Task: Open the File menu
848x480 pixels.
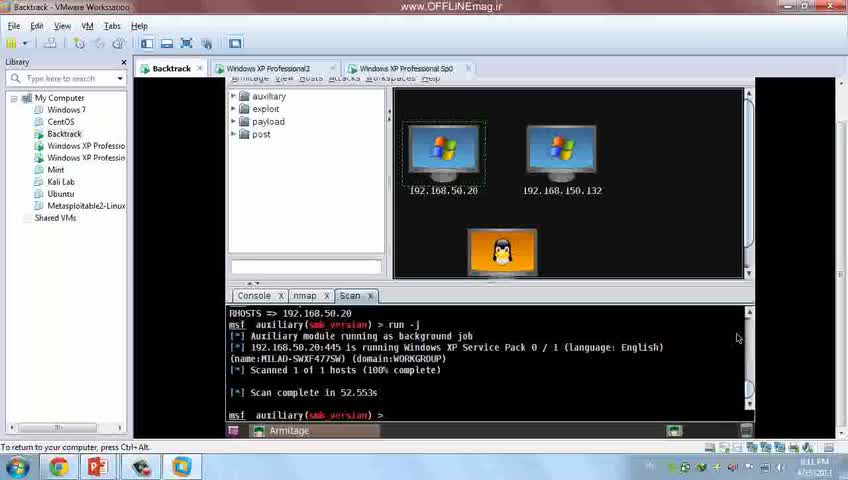Action: click(x=14, y=26)
